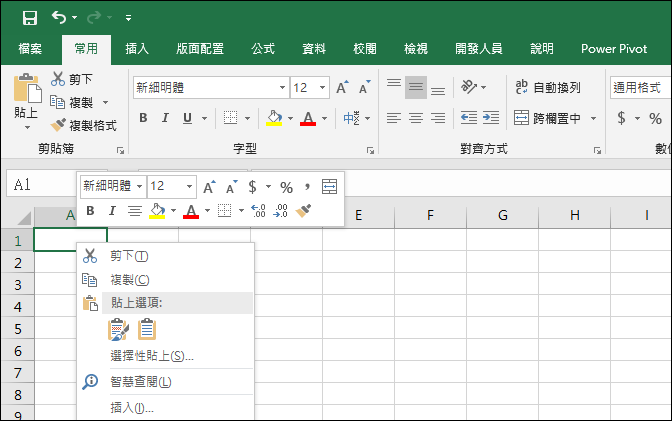Save the workbook with the floppy icon
This screenshot has width=672, height=421.
30,18
